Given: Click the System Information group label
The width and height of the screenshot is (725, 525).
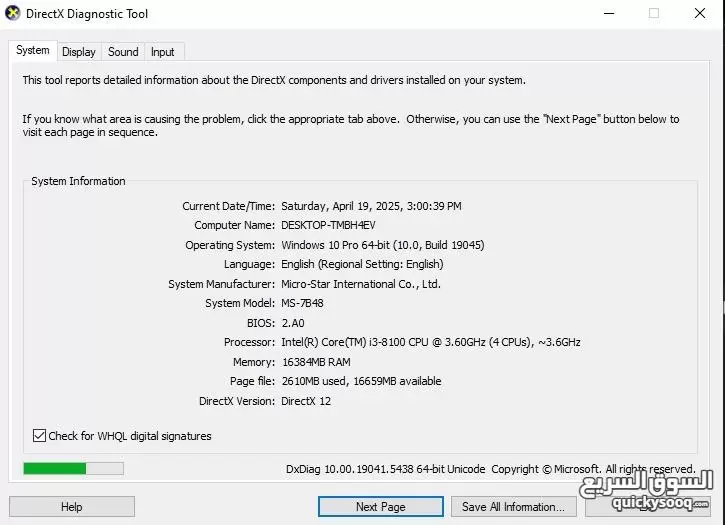Looking at the screenshot, I should [78, 181].
